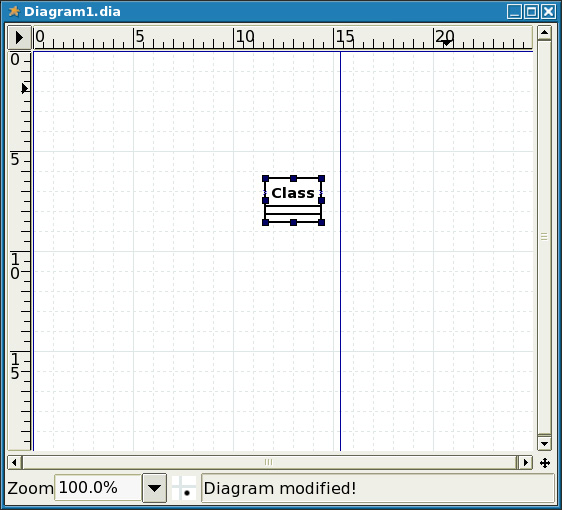Click the horizontal scrollbar right arrow
This screenshot has width=562, height=510.
point(526,462)
